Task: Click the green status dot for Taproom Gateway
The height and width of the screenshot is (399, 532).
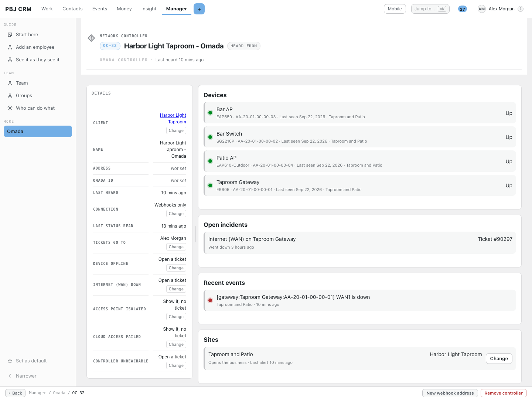Action: [x=210, y=185]
